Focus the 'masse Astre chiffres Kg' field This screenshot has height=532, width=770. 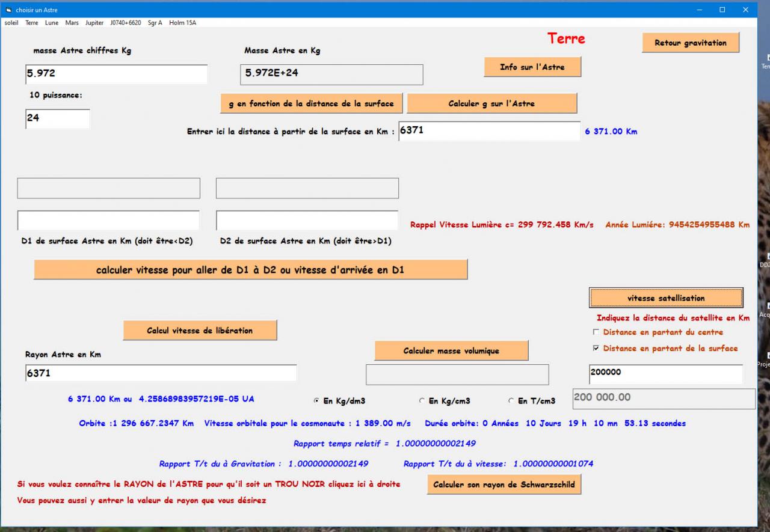pos(116,74)
